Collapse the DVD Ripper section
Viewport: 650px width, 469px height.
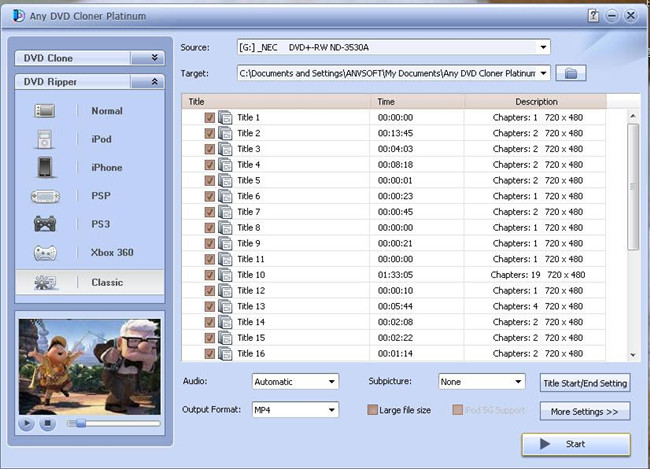[x=155, y=81]
